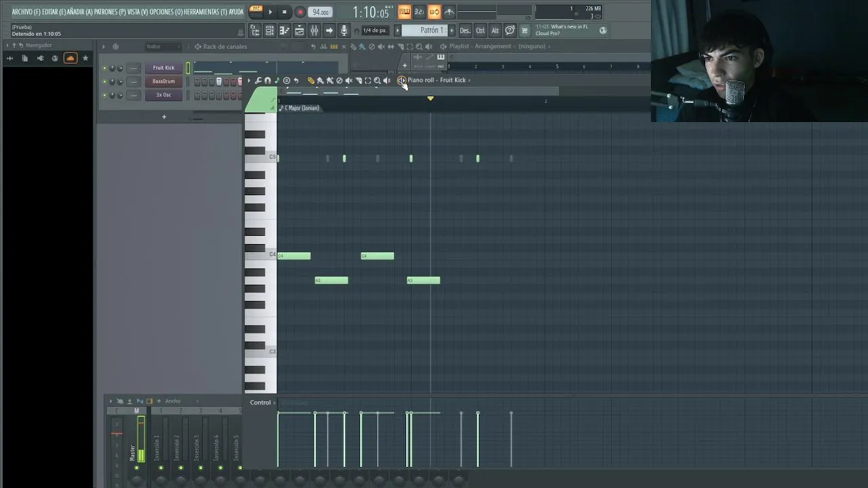Viewport: 868px width, 488px height.
Task: Click the graph editor icon in Rack de canales
Action: 323,46
